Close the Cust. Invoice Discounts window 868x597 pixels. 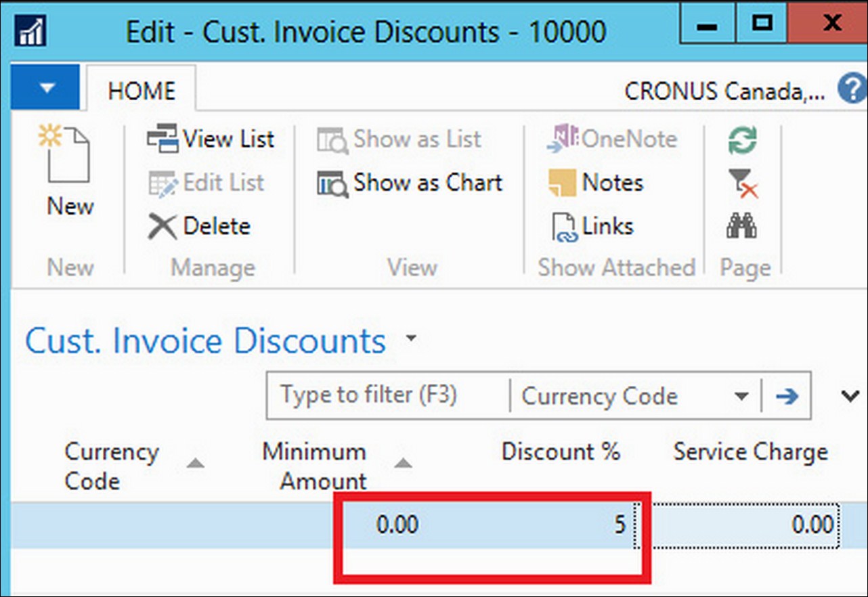(828, 24)
